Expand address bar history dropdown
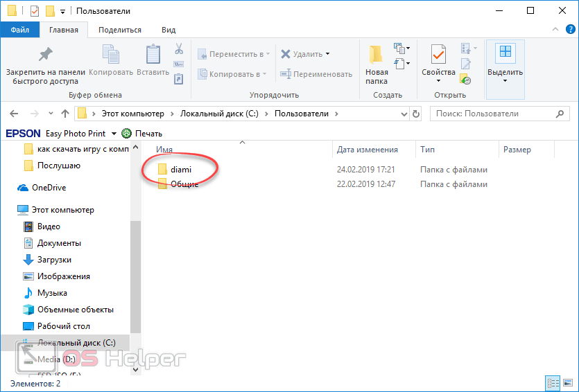Screen dimensions: 579x392 404,114
